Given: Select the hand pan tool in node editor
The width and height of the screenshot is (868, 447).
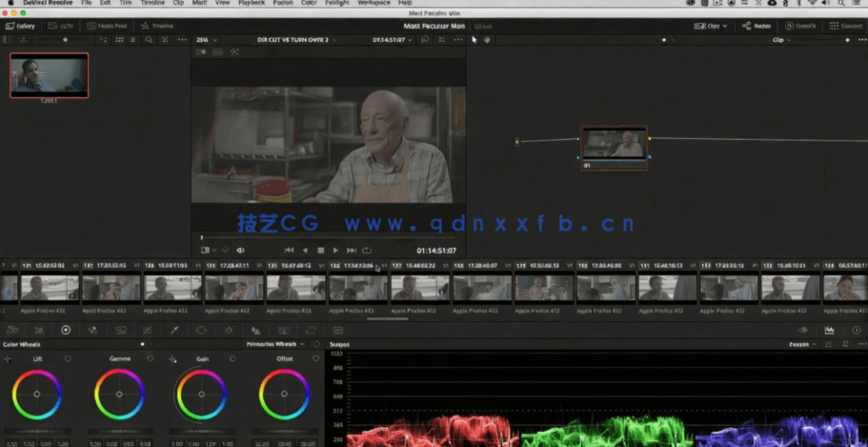Looking at the screenshot, I should point(487,40).
